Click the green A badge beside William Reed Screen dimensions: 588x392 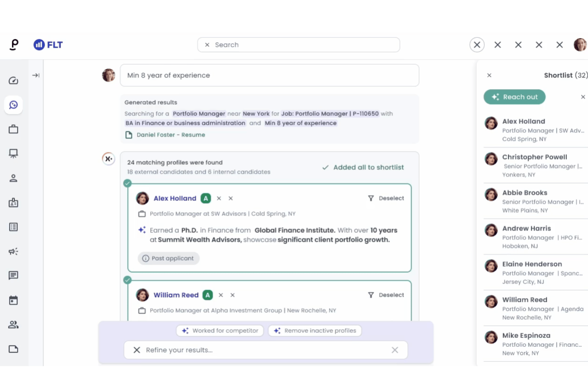coord(207,295)
